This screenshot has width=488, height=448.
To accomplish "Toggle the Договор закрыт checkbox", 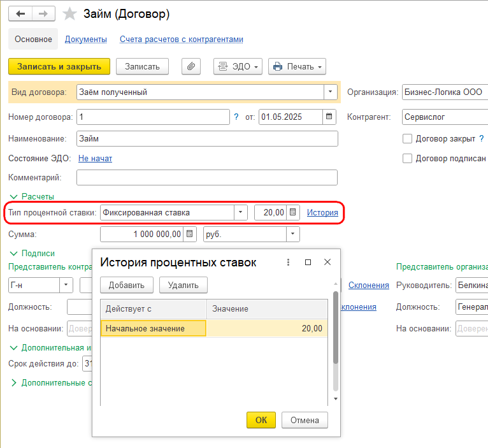I will click(407, 138).
